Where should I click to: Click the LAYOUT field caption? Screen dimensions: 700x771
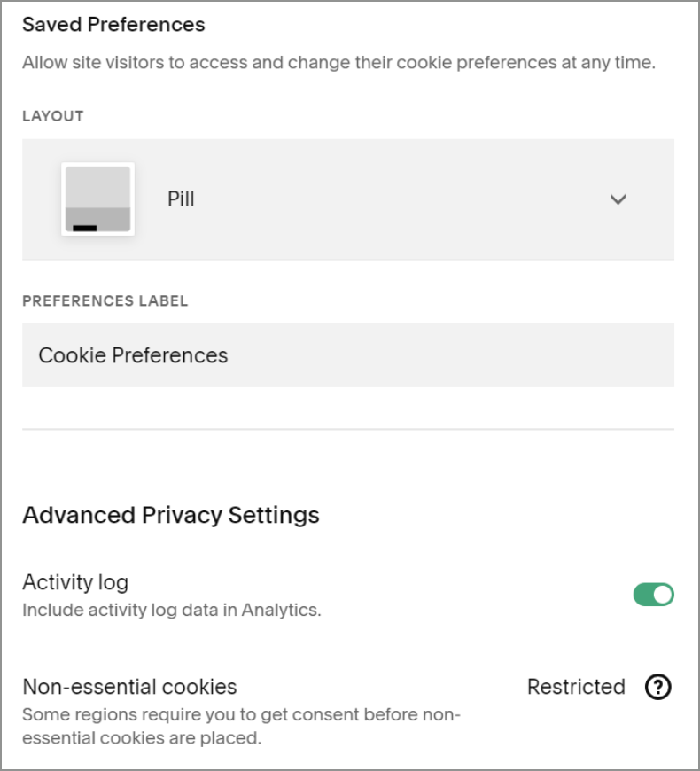coord(53,116)
